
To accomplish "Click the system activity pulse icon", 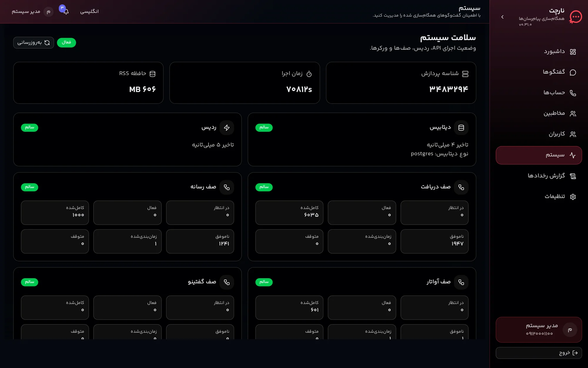I will coord(573,155).
